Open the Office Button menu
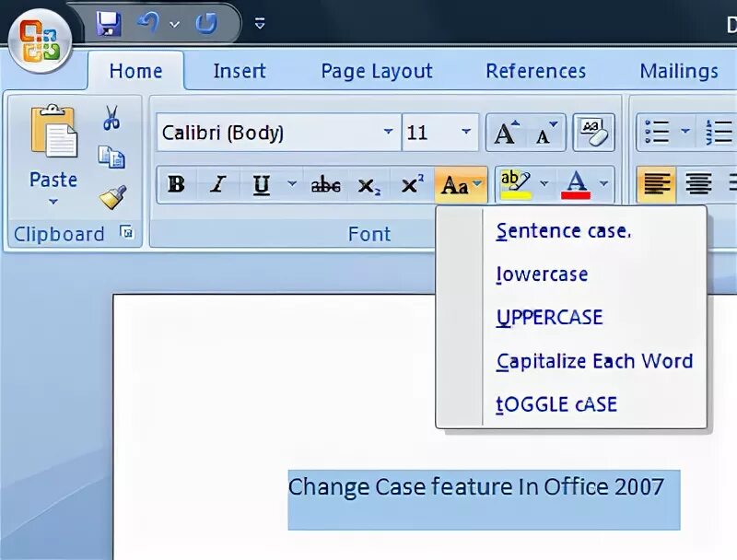This screenshot has height=560, width=737. [40, 41]
